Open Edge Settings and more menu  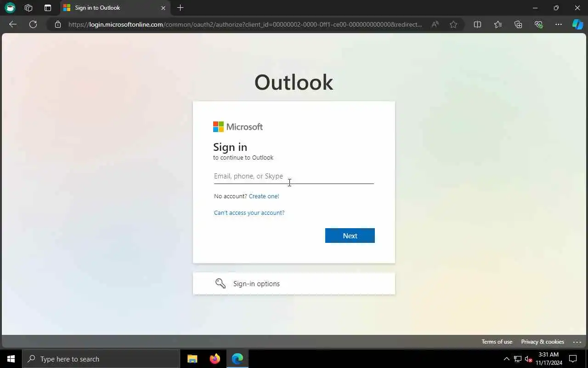pyautogui.click(x=559, y=24)
